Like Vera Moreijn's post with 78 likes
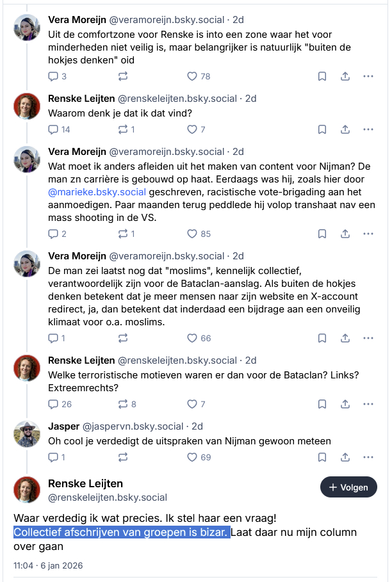392x582 pixels. point(192,76)
